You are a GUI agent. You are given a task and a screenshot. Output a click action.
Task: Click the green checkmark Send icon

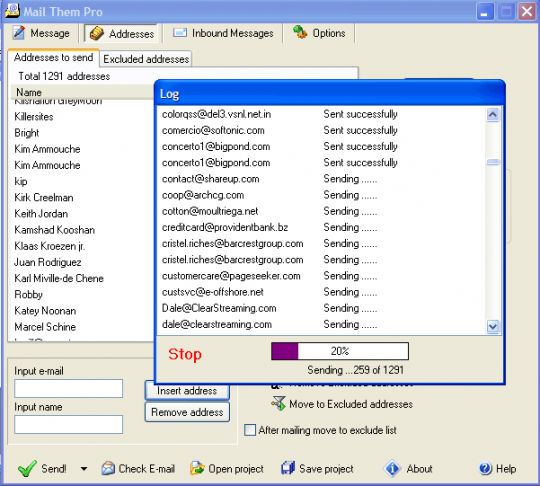coord(27,468)
